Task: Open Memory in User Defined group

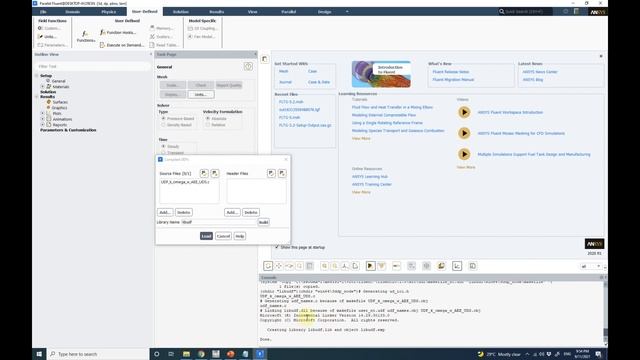Action: [161, 28]
